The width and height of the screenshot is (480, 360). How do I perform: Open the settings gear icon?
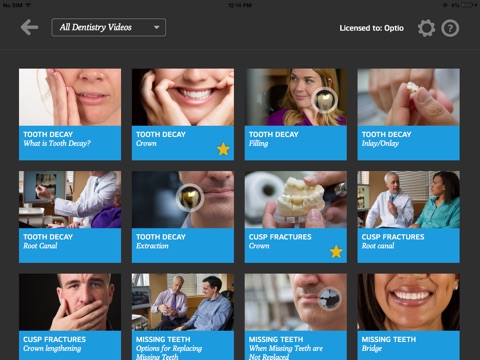[x=426, y=28]
